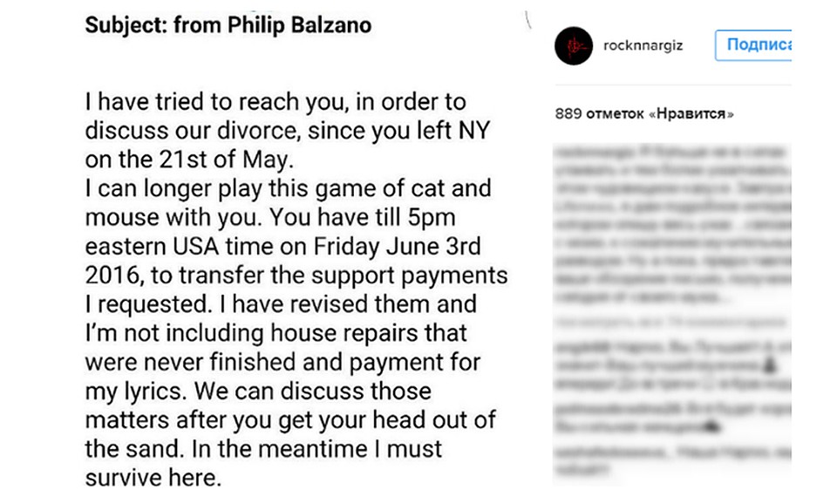Click the 'game of cat and' text line

click(288, 188)
